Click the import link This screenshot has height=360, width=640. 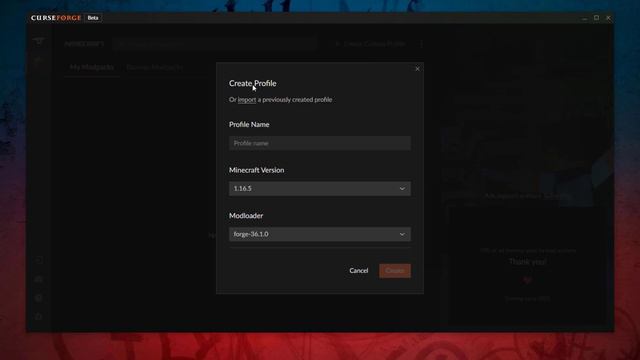pyautogui.click(x=247, y=100)
